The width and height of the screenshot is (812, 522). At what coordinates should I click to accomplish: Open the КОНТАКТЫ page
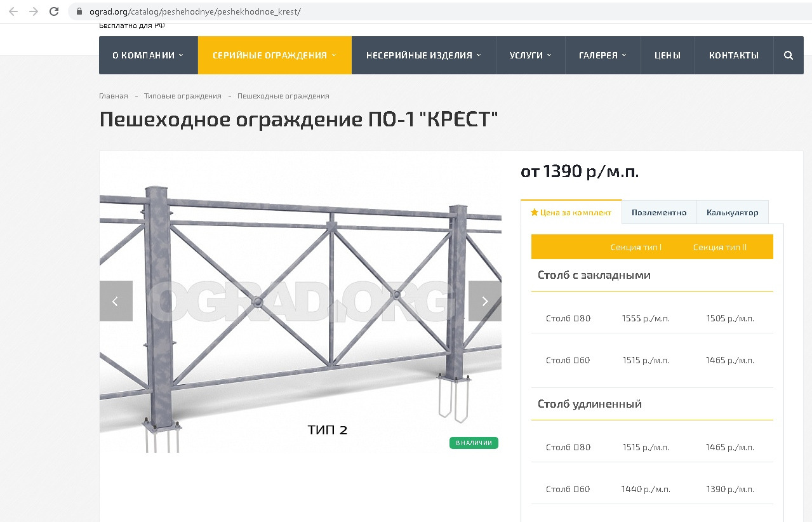point(734,55)
